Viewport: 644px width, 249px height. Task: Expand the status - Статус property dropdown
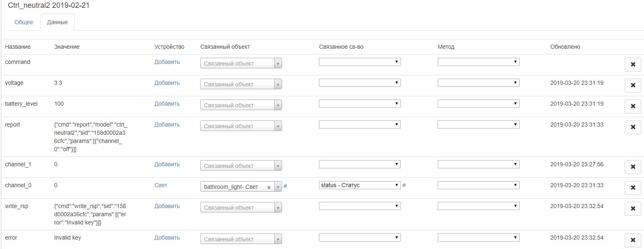tap(359, 185)
